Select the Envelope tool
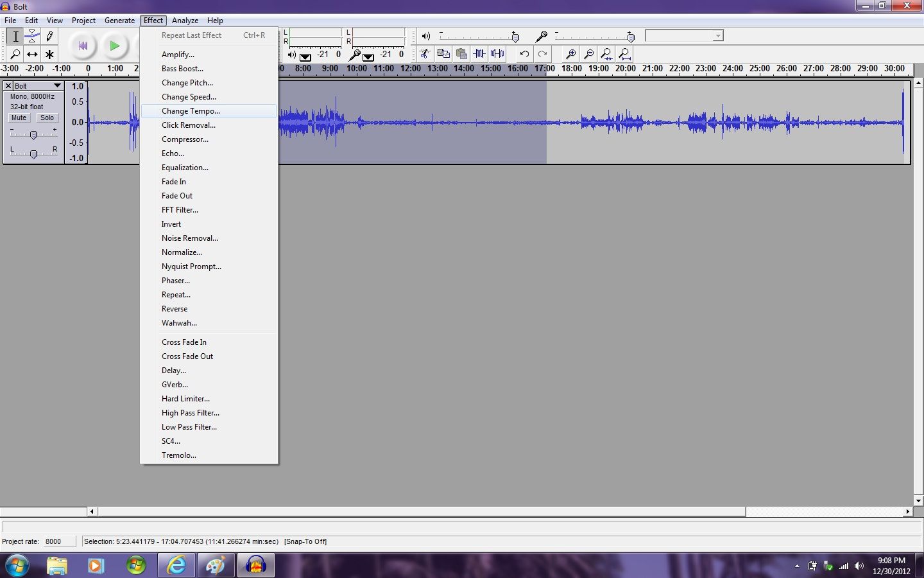The image size is (924, 578). point(32,36)
